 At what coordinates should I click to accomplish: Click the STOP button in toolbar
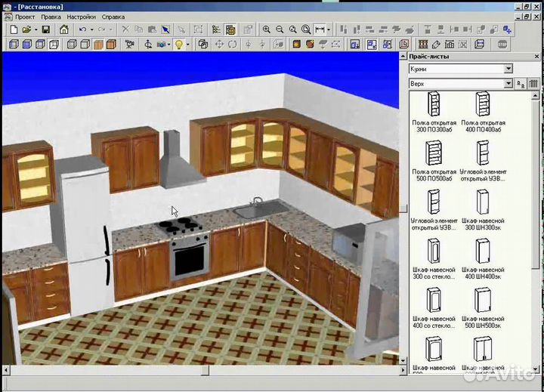504,45
